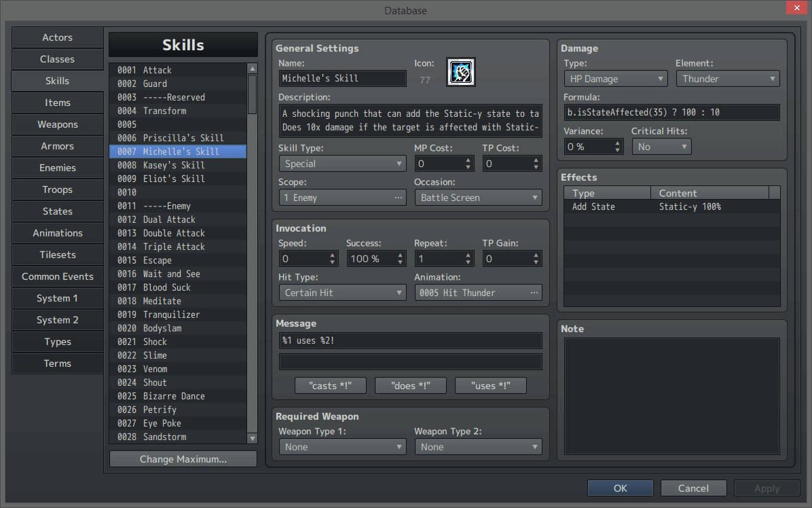Viewport: 812px width, 508px height.
Task: Increase the Repeat value with the up arrow
Action: 468,255
